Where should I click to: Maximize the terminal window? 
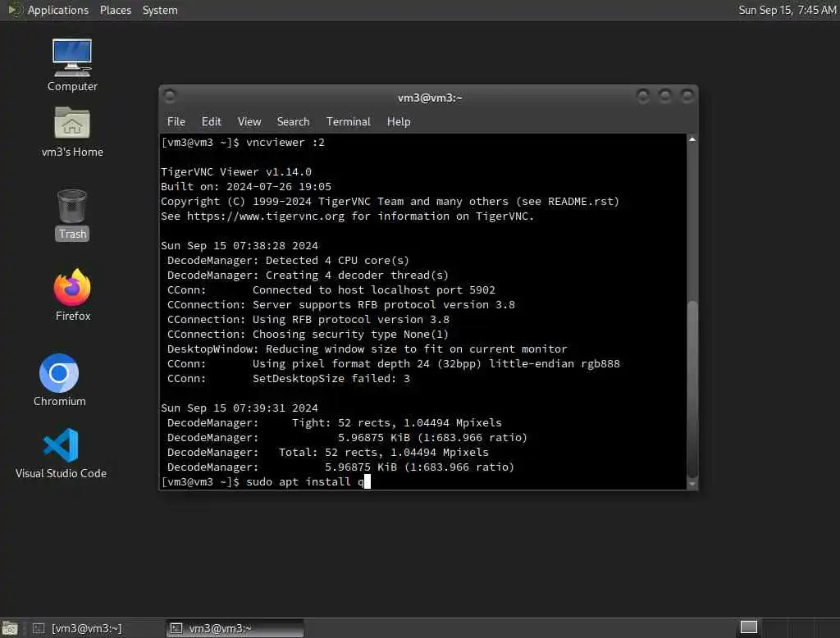[x=664, y=97]
